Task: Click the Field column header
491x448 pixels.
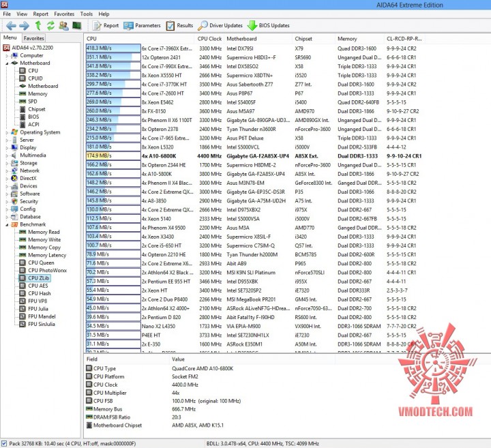Action: click(x=127, y=359)
